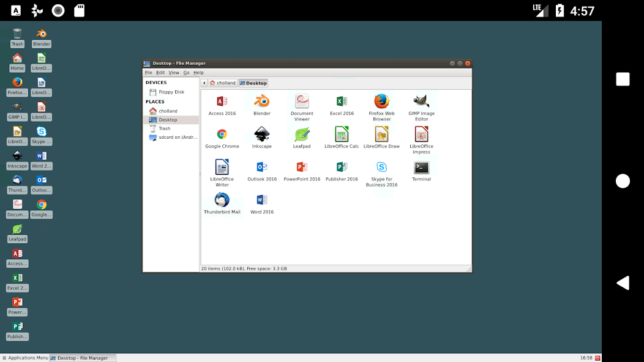The image size is (644, 362).
Task: Open the Trash place in the sidebar
Action: 164,128
